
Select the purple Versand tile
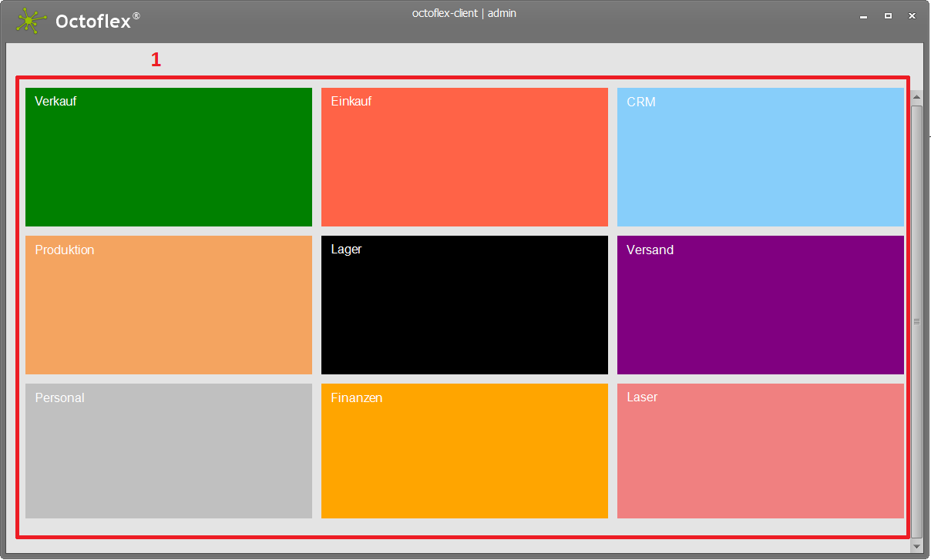tap(760, 304)
